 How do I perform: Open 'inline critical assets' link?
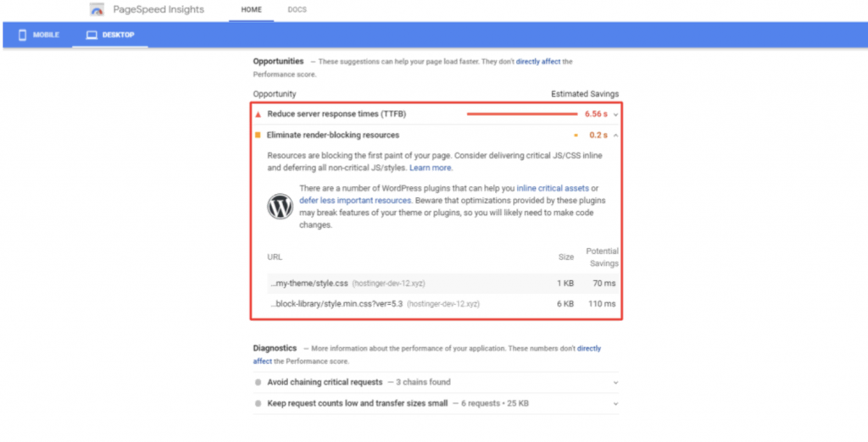tap(553, 189)
